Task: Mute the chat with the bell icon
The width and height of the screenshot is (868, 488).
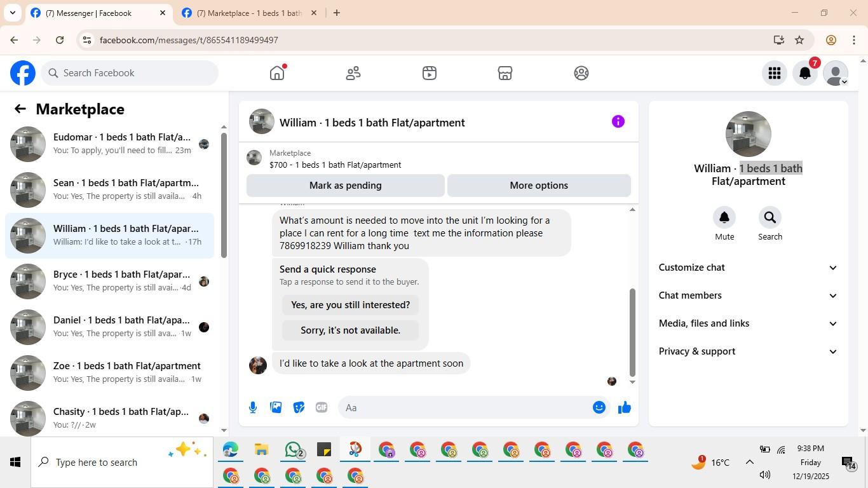Action: 724,218
